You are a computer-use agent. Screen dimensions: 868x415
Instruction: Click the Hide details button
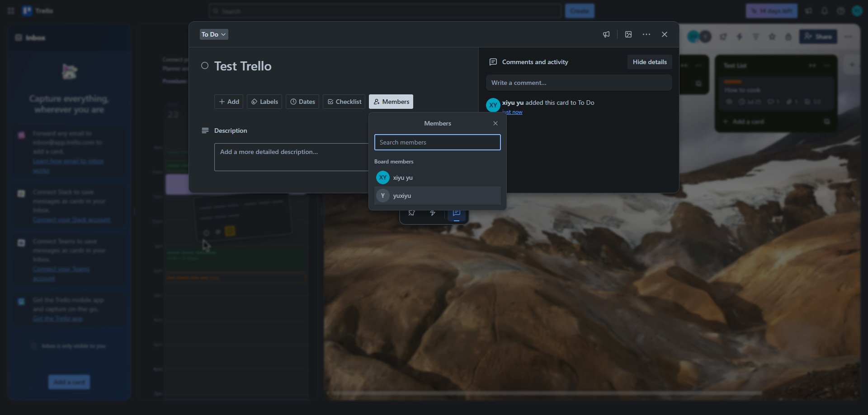pyautogui.click(x=650, y=62)
